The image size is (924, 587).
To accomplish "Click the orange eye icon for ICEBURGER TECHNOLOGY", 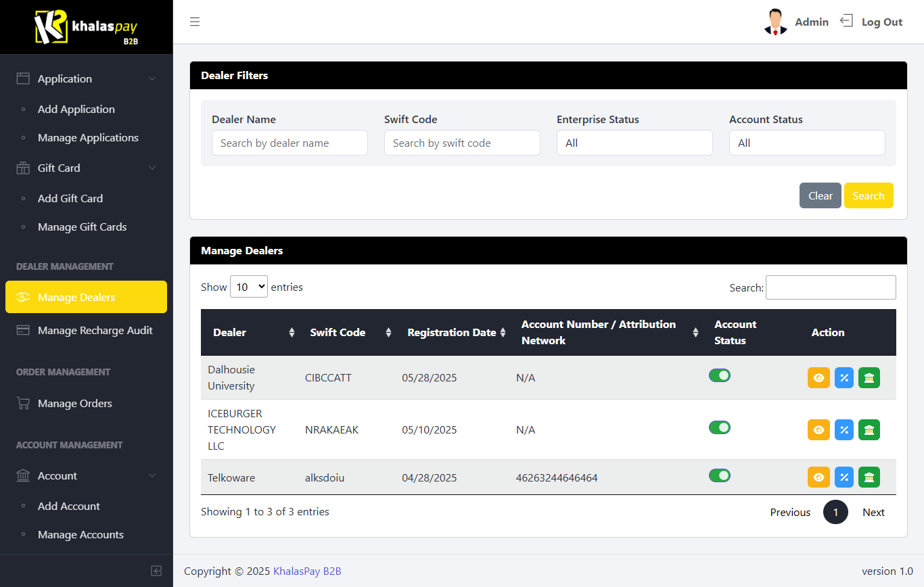I will point(818,430).
